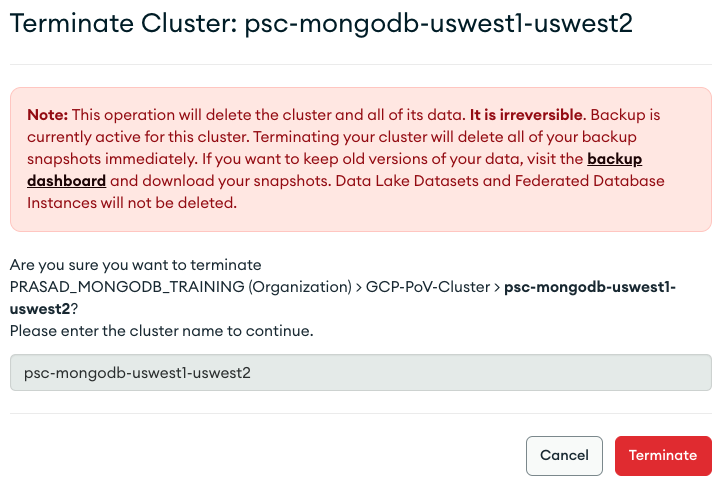
Task: Click the Terminate Cluster dialog title
Action: 120,24
